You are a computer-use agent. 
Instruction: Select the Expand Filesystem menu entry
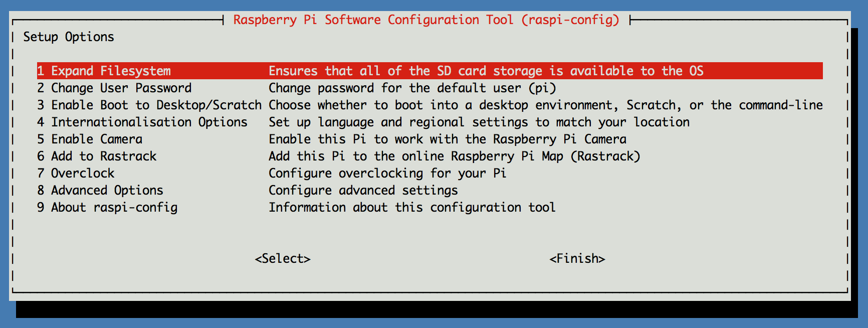click(429, 71)
